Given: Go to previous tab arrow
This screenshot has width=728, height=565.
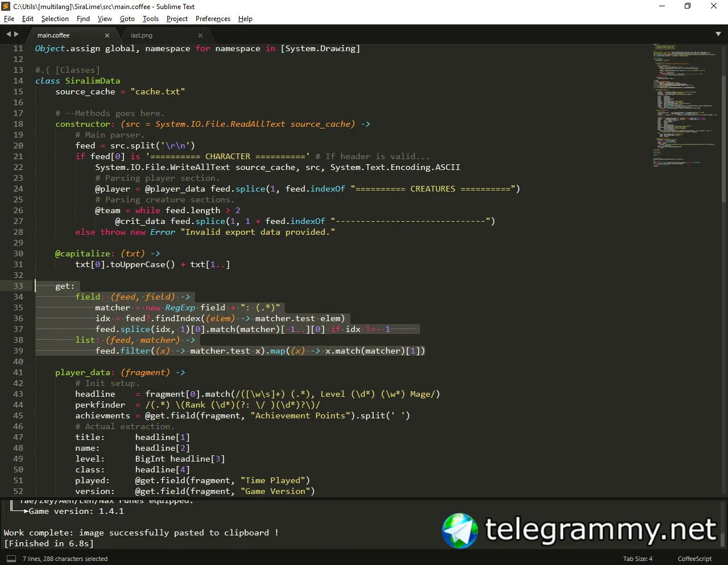Looking at the screenshot, I should (x=9, y=35).
